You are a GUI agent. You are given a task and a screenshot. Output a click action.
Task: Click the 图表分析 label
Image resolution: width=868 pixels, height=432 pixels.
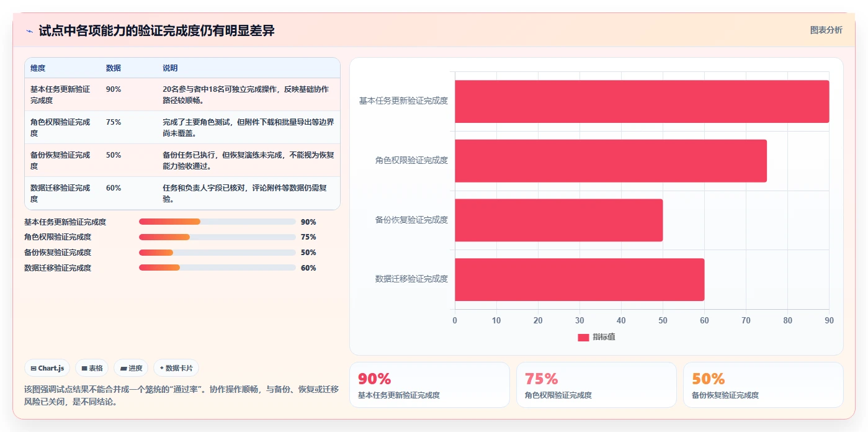(x=826, y=30)
